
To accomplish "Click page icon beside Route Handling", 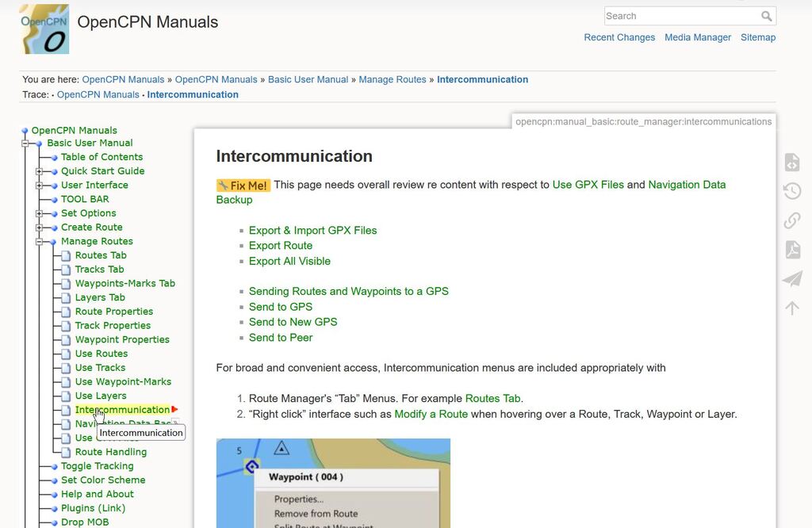I will [x=66, y=453].
